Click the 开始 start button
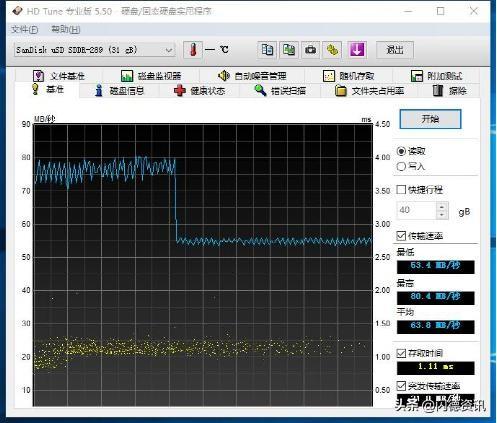 [430, 119]
